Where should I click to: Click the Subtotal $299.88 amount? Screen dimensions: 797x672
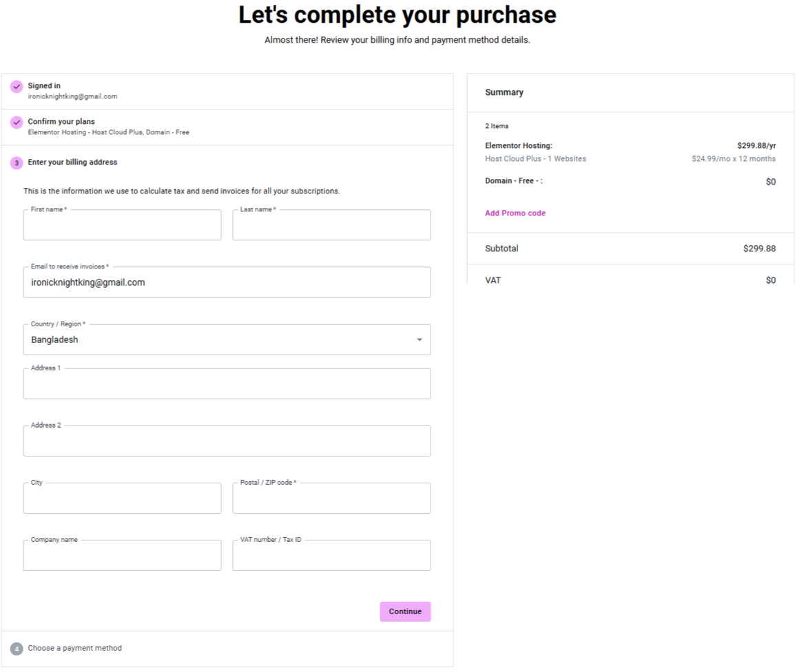[759, 249]
